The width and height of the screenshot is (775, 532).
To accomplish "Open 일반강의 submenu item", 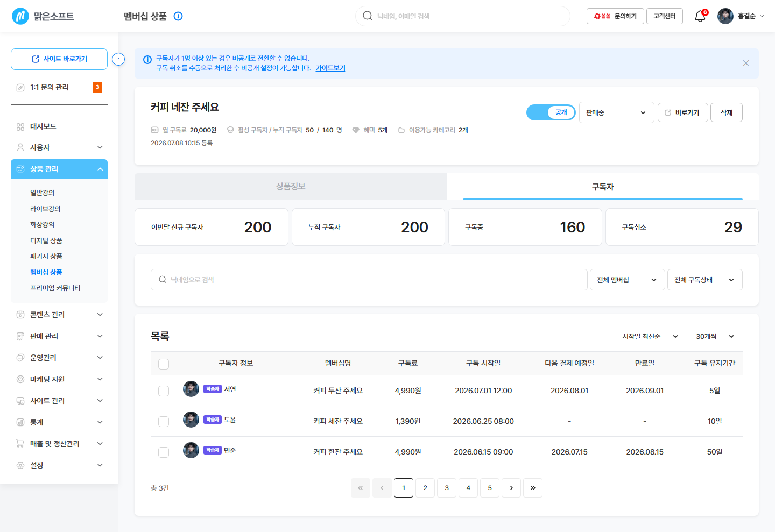I will pyautogui.click(x=43, y=193).
